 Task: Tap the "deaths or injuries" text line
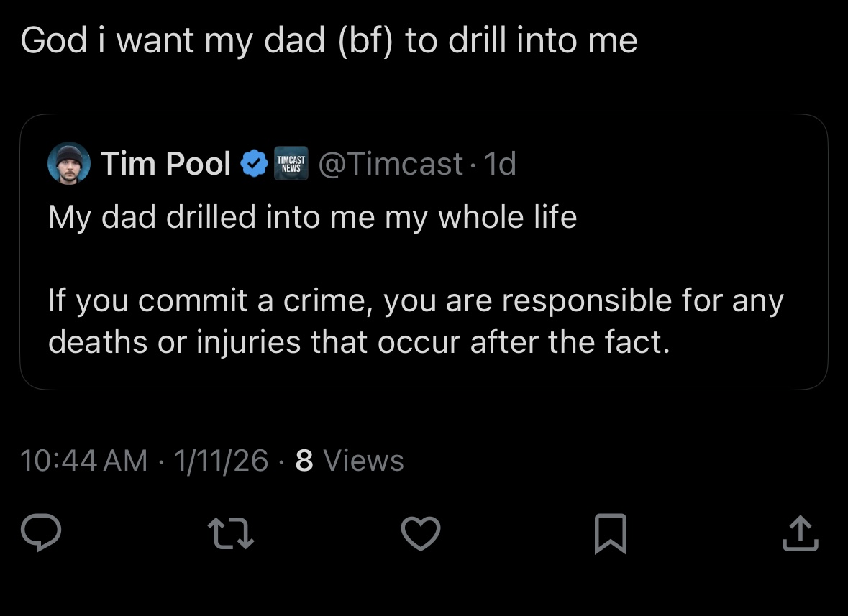pyautogui.click(x=358, y=341)
